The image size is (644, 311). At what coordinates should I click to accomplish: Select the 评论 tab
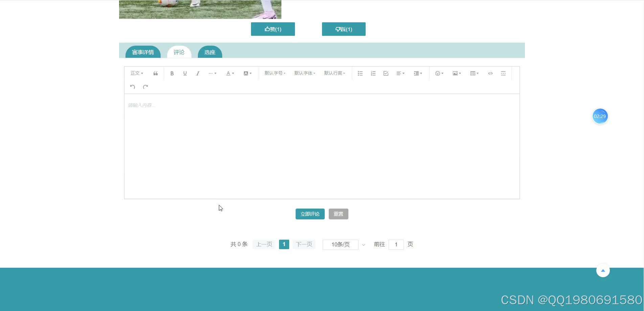click(x=179, y=52)
